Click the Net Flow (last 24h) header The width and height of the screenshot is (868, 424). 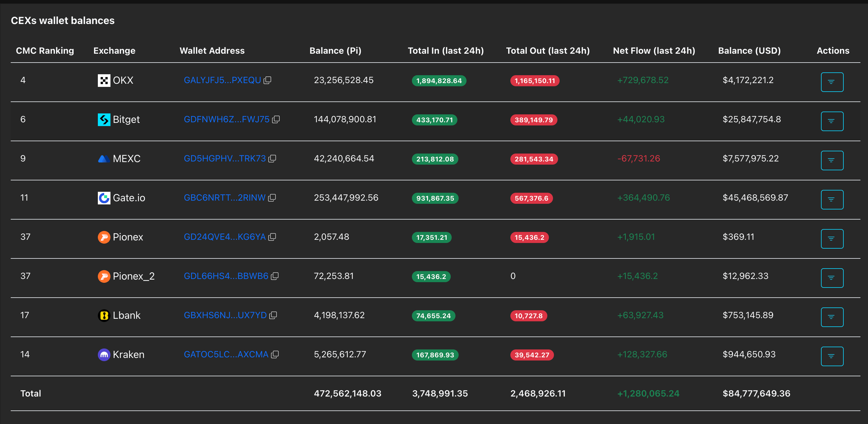pyautogui.click(x=654, y=51)
